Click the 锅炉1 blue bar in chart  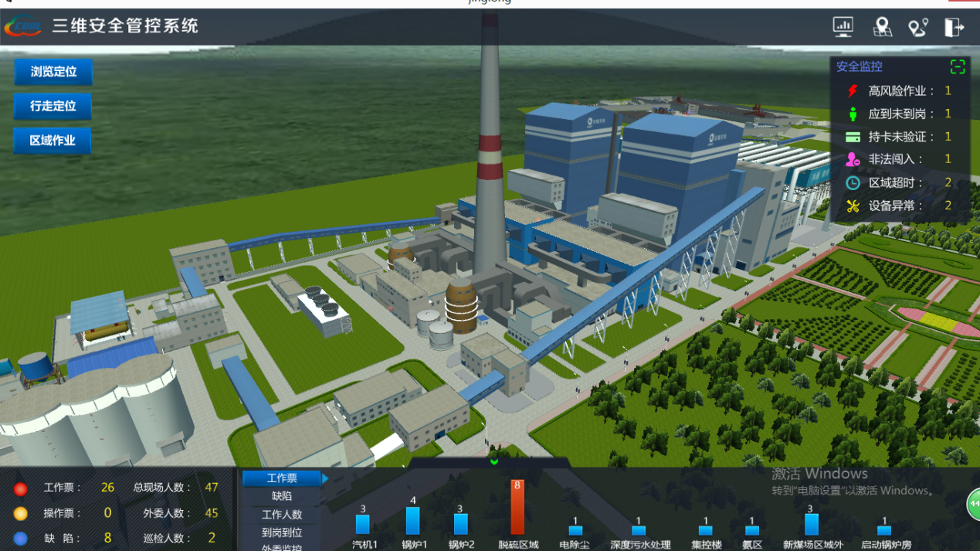pos(413,521)
